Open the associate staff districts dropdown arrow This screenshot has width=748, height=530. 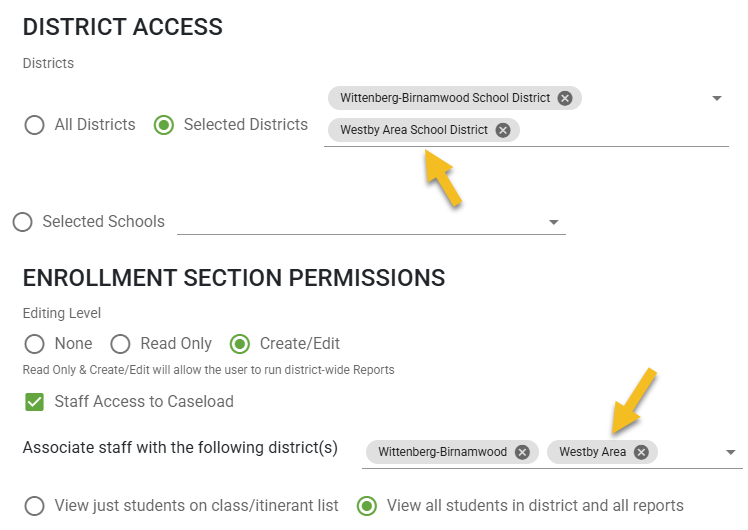pyautogui.click(x=730, y=452)
